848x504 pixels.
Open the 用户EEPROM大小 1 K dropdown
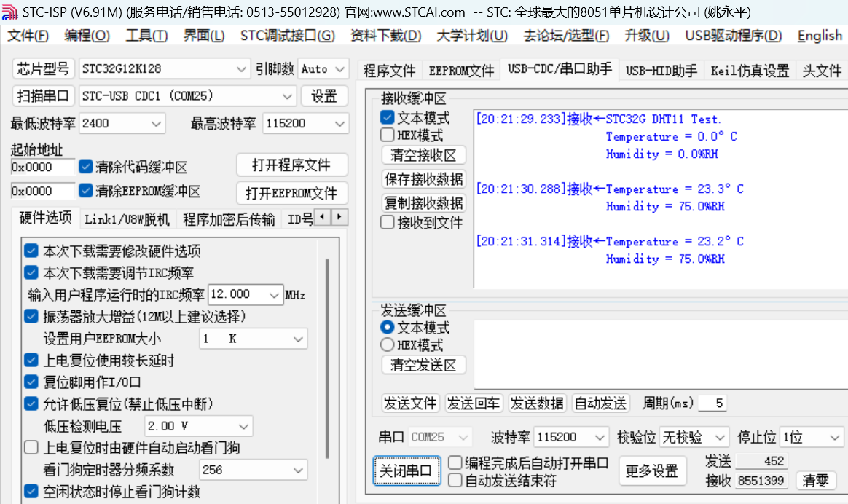pos(253,339)
